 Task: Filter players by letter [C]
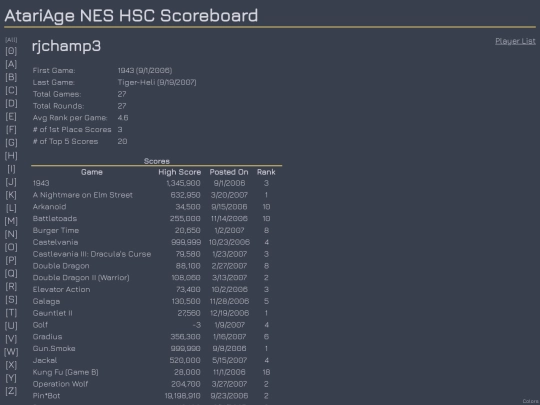(11, 90)
